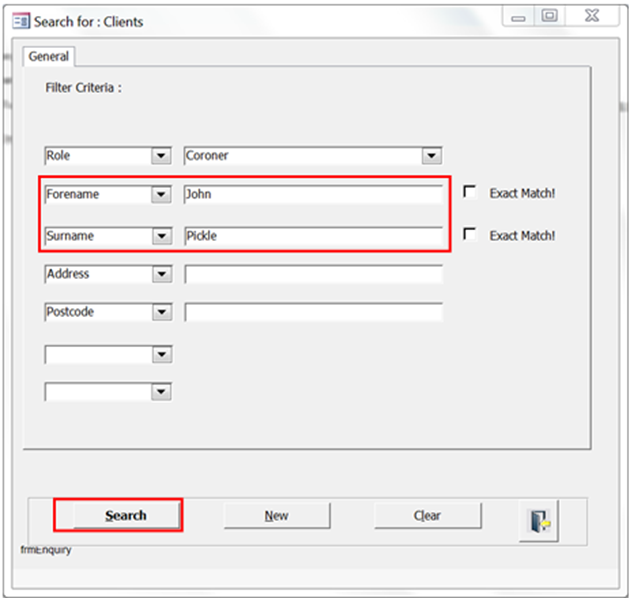Enable Exact Match for Surname

[x=469, y=234]
